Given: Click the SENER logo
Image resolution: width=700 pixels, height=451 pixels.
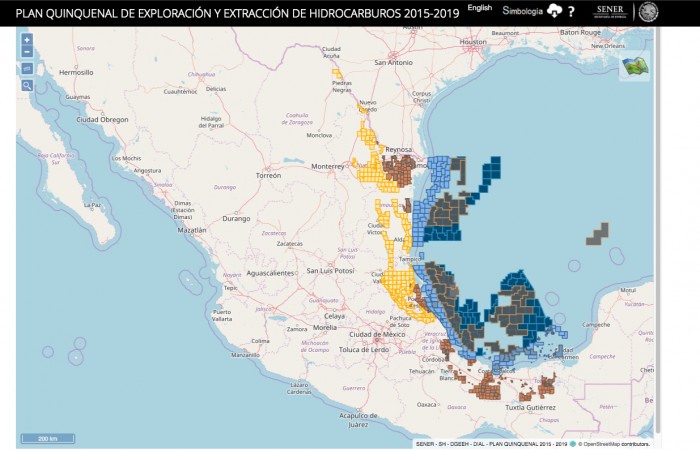Looking at the screenshot, I should click(x=610, y=11).
